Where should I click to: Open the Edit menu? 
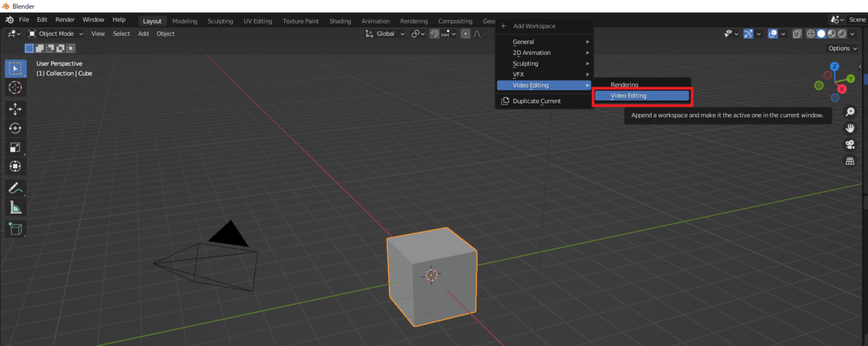pos(42,20)
